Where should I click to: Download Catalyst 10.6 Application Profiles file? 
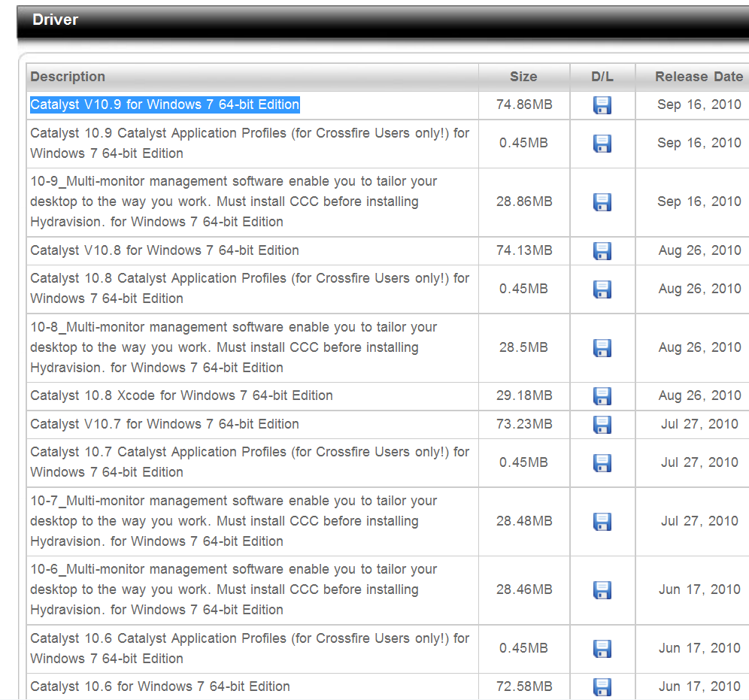(602, 648)
